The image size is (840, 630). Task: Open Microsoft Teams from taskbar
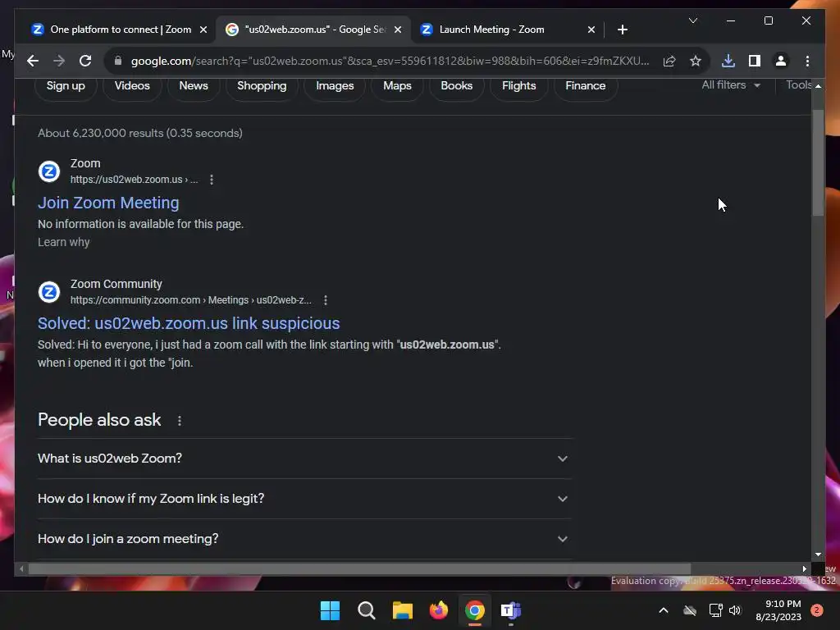(511, 610)
